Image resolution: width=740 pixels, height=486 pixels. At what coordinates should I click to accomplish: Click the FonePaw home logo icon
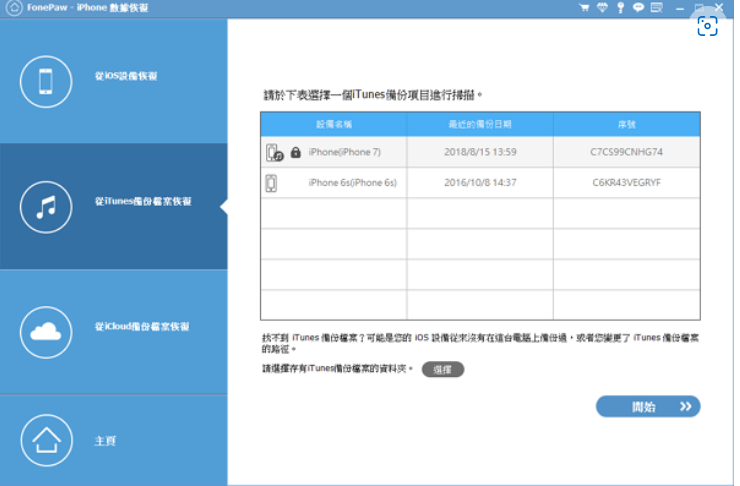tap(14, 8)
